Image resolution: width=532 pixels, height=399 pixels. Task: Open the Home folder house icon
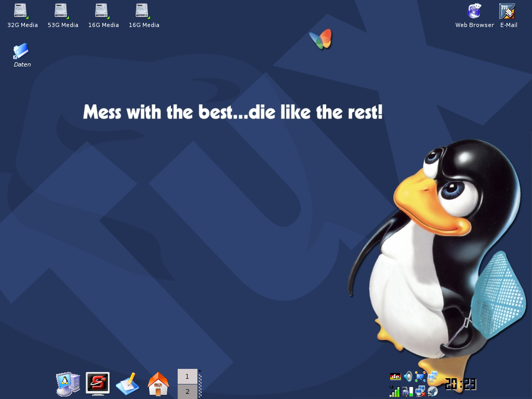158,384
